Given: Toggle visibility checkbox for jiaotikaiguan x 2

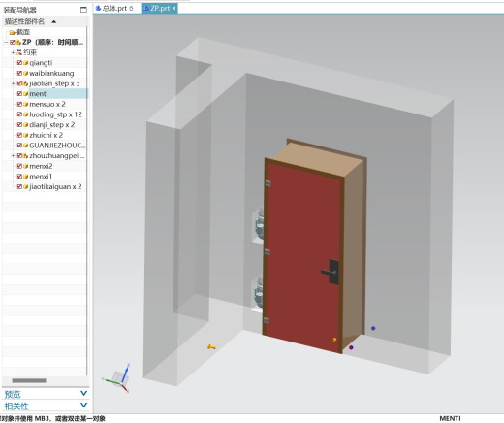Looking at the screenshot, I should tap(19, 187).
